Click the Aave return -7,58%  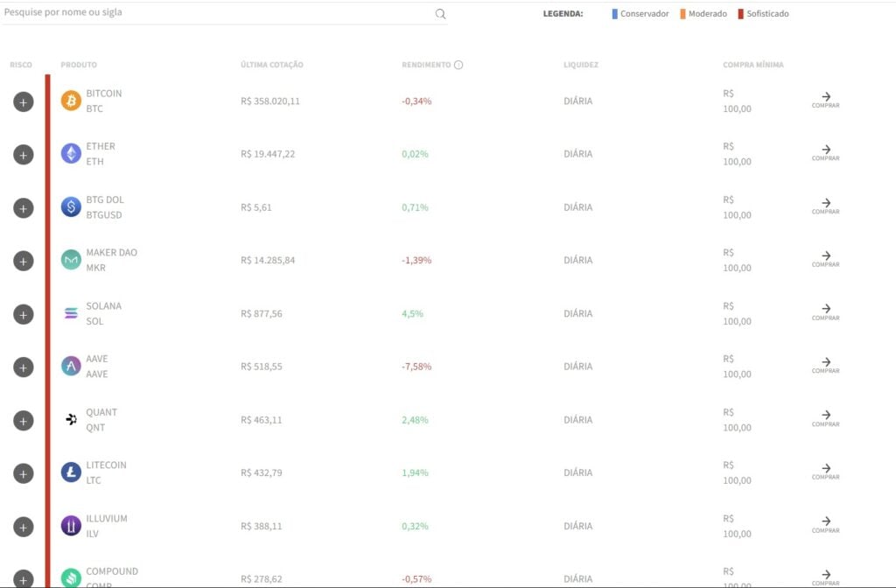pyautogui.click(x=416, y=367)
